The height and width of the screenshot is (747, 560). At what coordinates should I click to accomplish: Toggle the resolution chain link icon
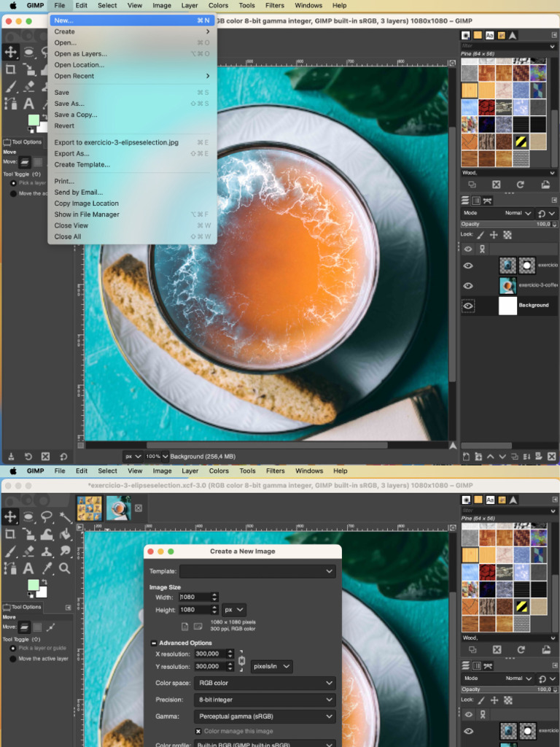coord(241,660)
